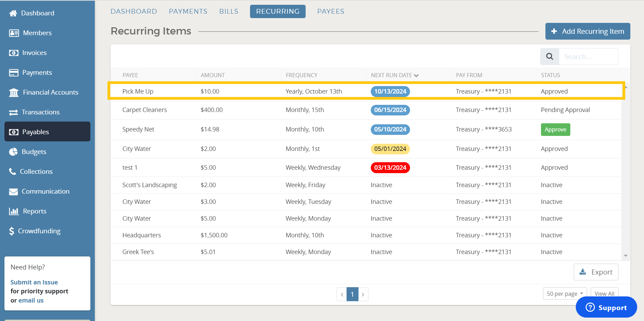Approve the Speedy Net recurring item
Image resolution: width=644 pixels, height=321 pixels.
click(555, 130)
